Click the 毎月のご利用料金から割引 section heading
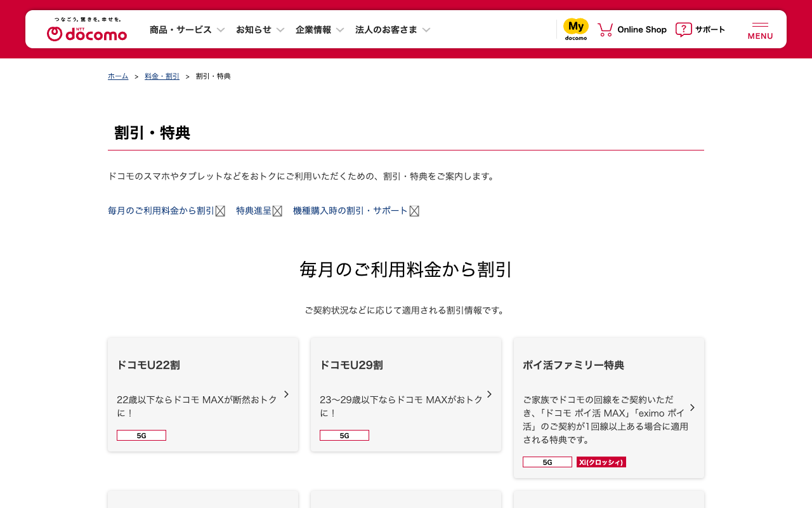Screen dimensions: 812x508 coord(406,269)
